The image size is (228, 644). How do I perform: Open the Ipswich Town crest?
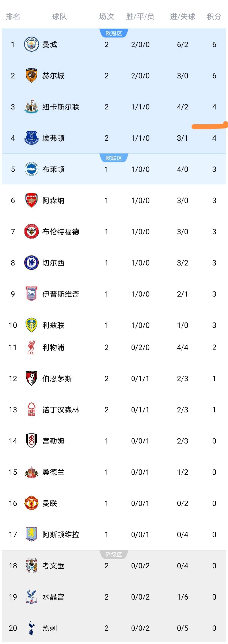(31, 294)
